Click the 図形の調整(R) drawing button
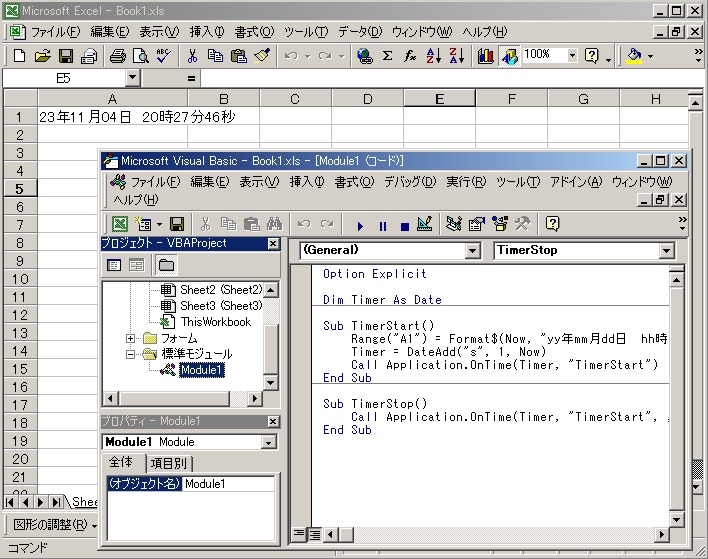 coord(54,525)
